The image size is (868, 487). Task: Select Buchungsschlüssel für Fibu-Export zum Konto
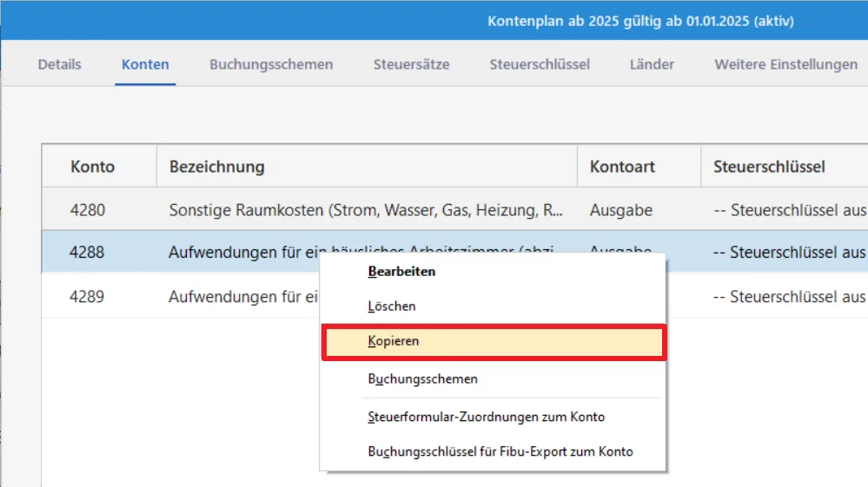pyautogui.click(x=500, y=451)
